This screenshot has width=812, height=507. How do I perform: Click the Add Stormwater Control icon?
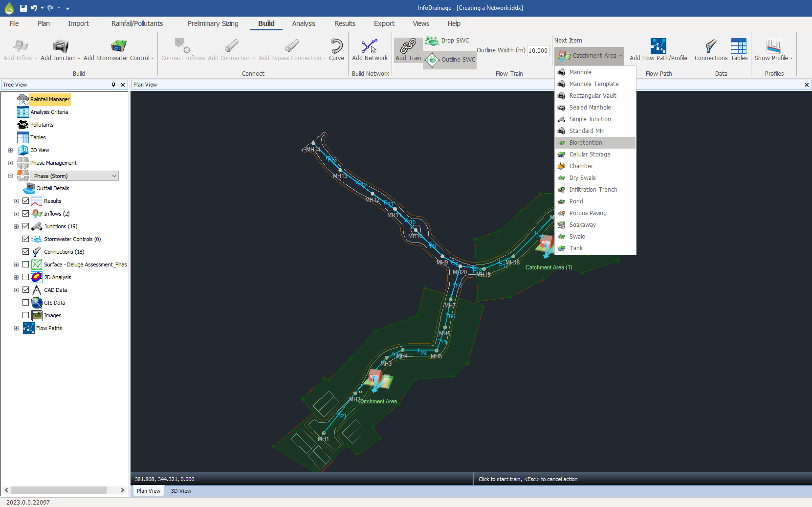click(x=118, y=46)
